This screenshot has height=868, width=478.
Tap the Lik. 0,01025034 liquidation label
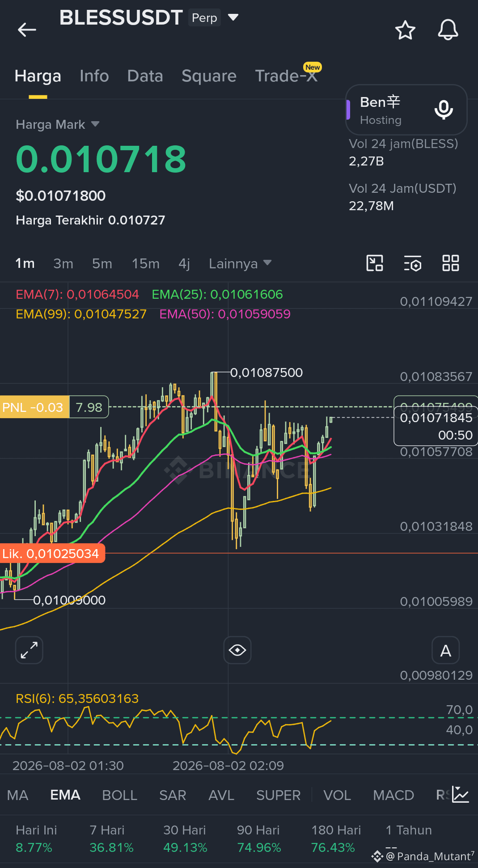point(52,554)
